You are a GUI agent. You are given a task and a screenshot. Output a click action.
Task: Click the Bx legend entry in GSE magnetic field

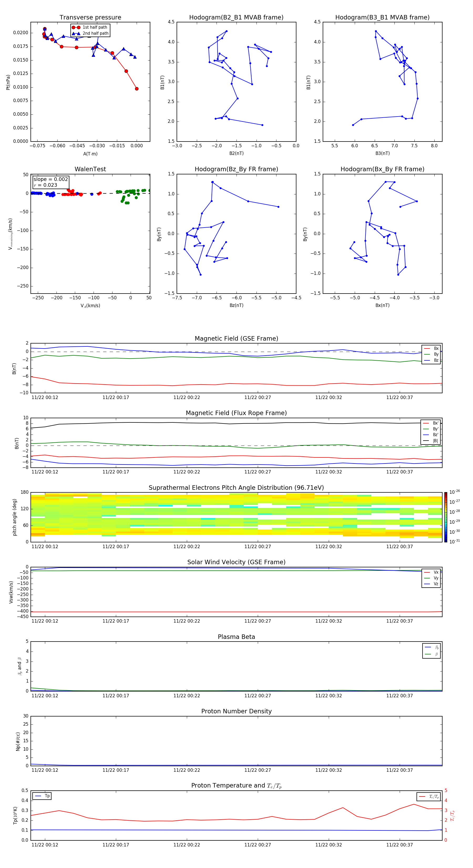point(431,349)
